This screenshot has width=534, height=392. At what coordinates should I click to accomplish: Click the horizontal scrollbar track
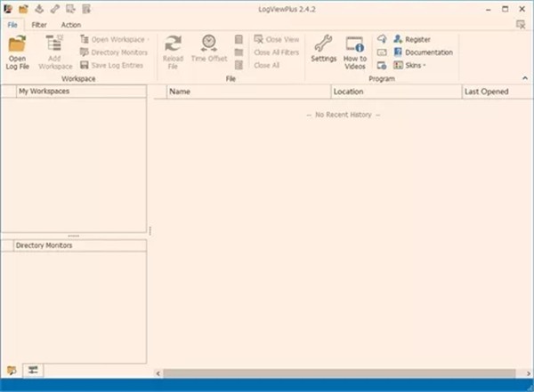click(339, 373)
